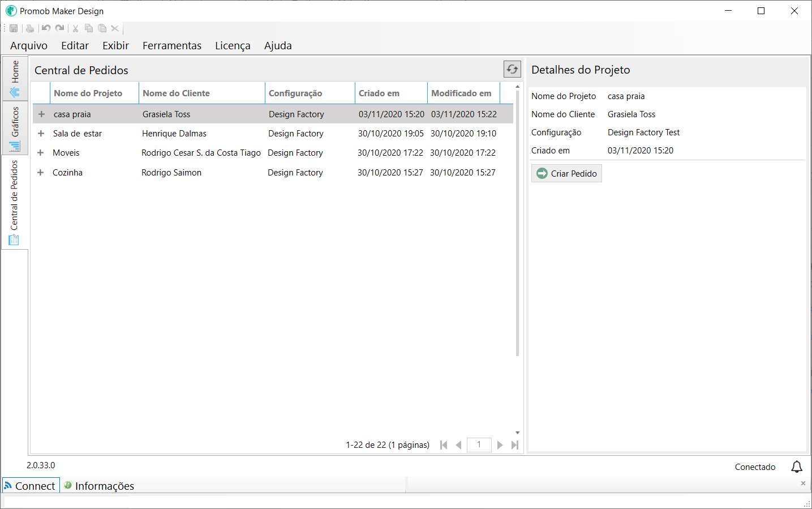
Task: Expand the Moveis project row
Action: pos(40,153)
